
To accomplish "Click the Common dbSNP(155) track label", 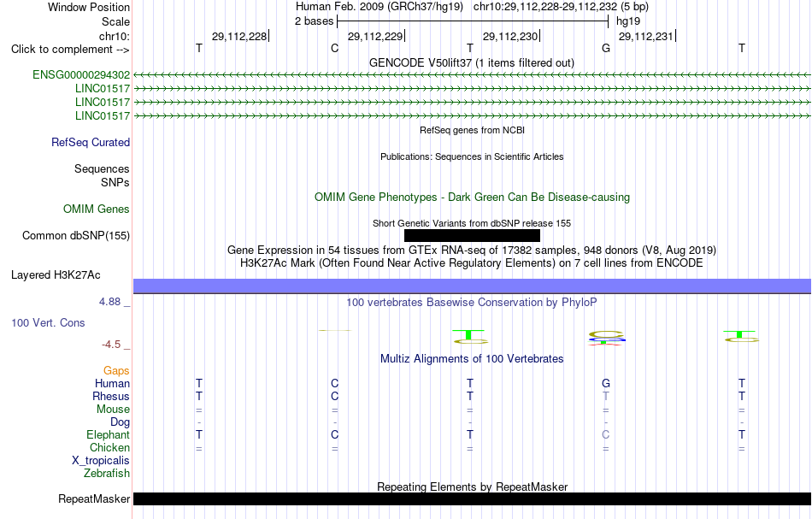I will pos(76,236).
